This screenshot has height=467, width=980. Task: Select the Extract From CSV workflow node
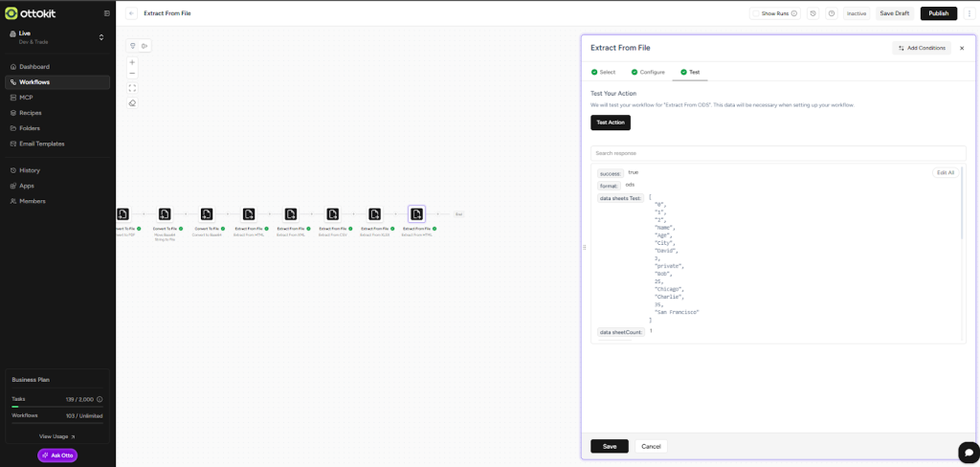click(x=333, y=214)
